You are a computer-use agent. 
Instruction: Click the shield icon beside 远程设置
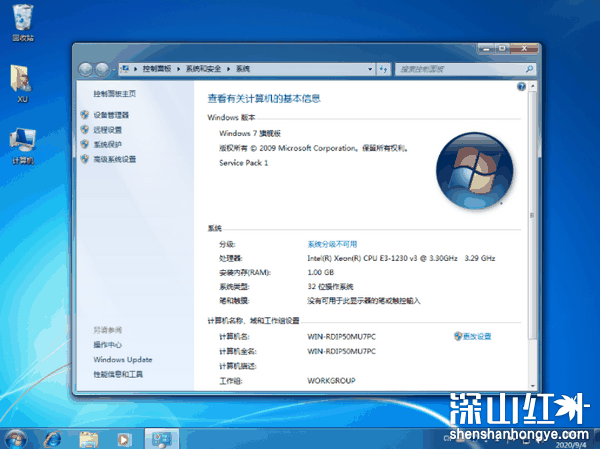[85, 129]
